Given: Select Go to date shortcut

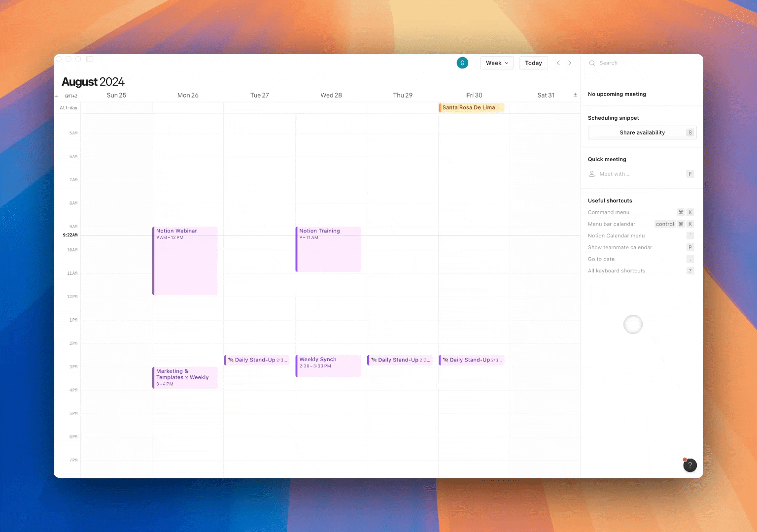Looking at the screenshot, I should click(x=641, y=259).
